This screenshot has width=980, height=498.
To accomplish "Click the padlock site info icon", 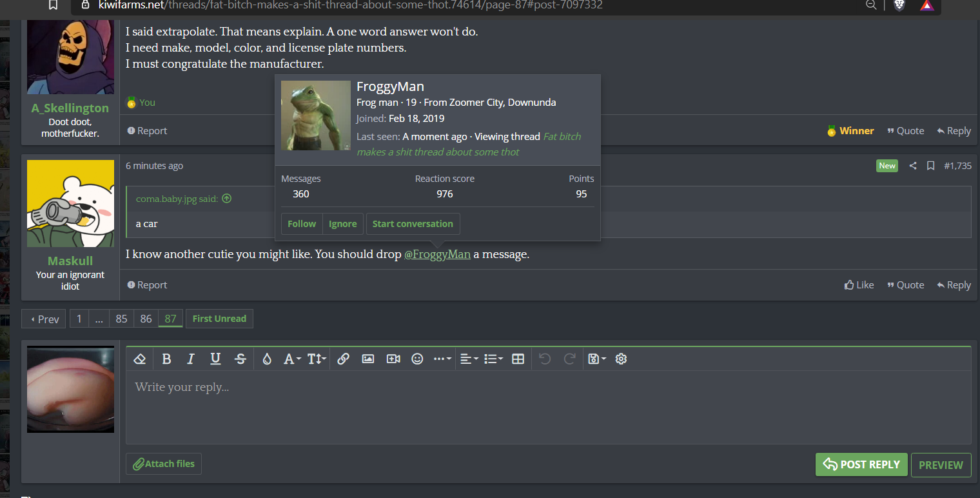I will point(85,5).
